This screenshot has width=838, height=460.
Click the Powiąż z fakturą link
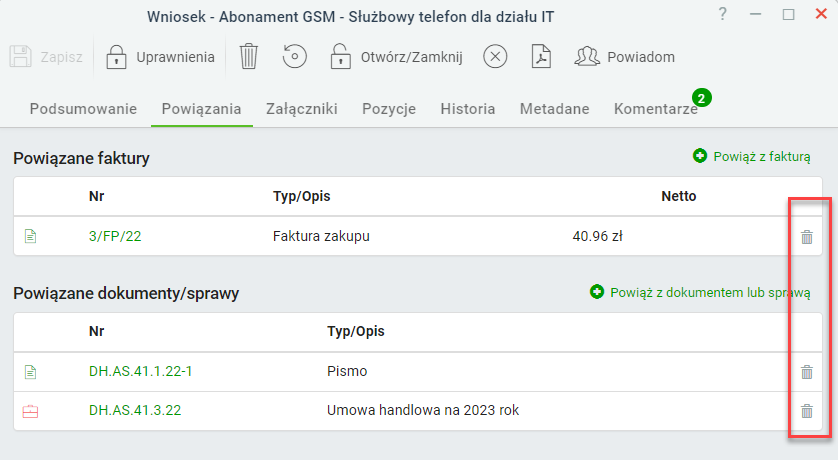[752, 157]
